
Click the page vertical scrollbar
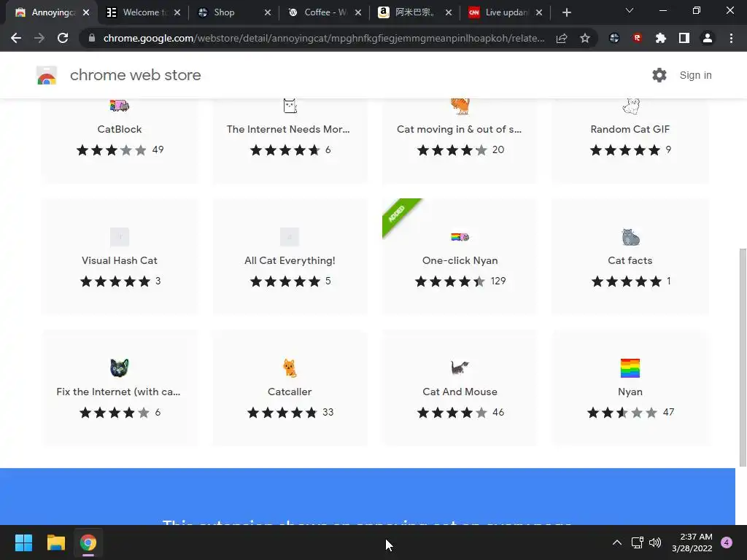[x=743, y=357]
